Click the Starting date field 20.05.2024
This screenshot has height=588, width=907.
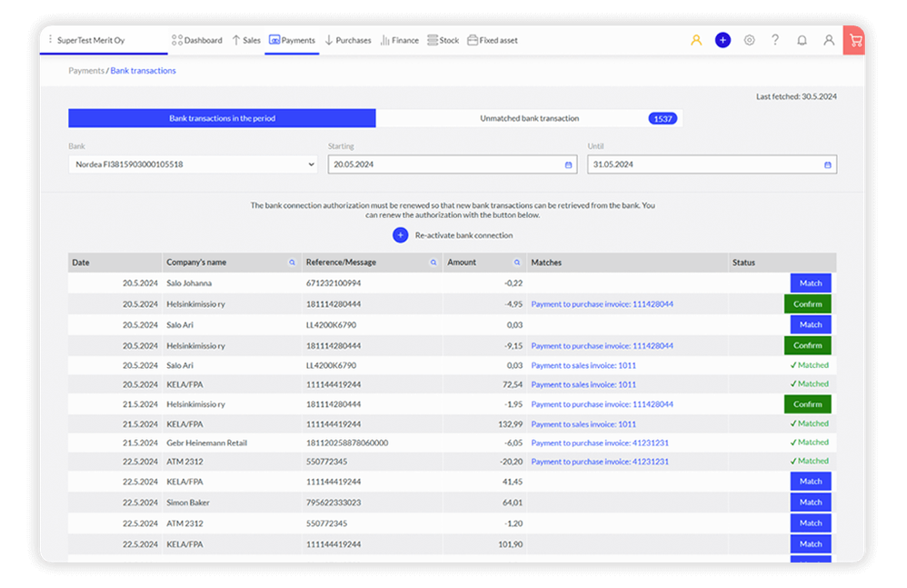[453, 164]
